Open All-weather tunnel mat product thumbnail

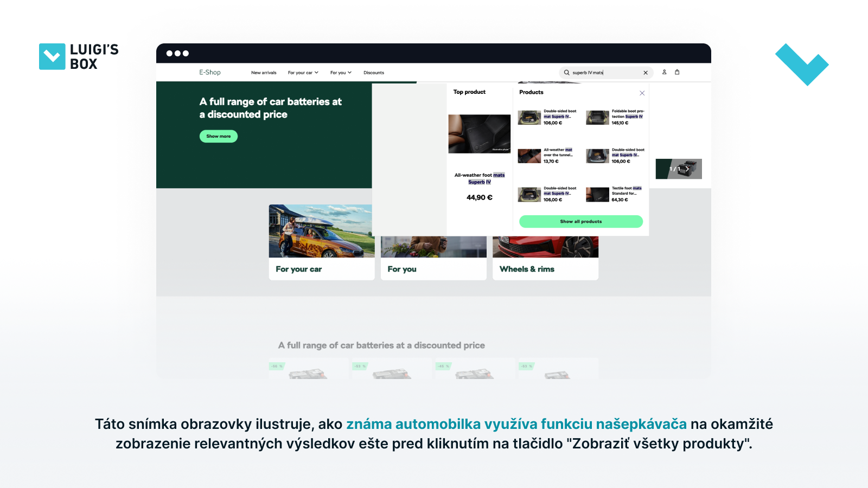tap(529, 156)
